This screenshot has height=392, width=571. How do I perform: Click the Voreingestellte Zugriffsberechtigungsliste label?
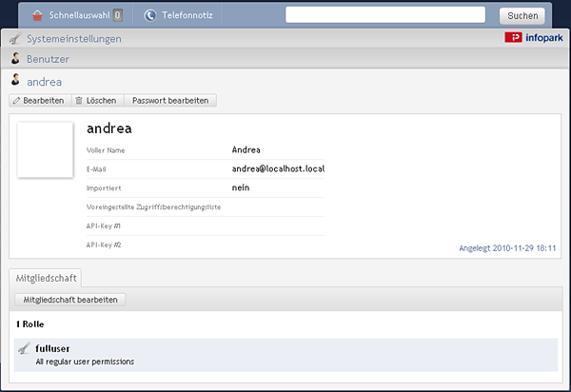point(153,207)
